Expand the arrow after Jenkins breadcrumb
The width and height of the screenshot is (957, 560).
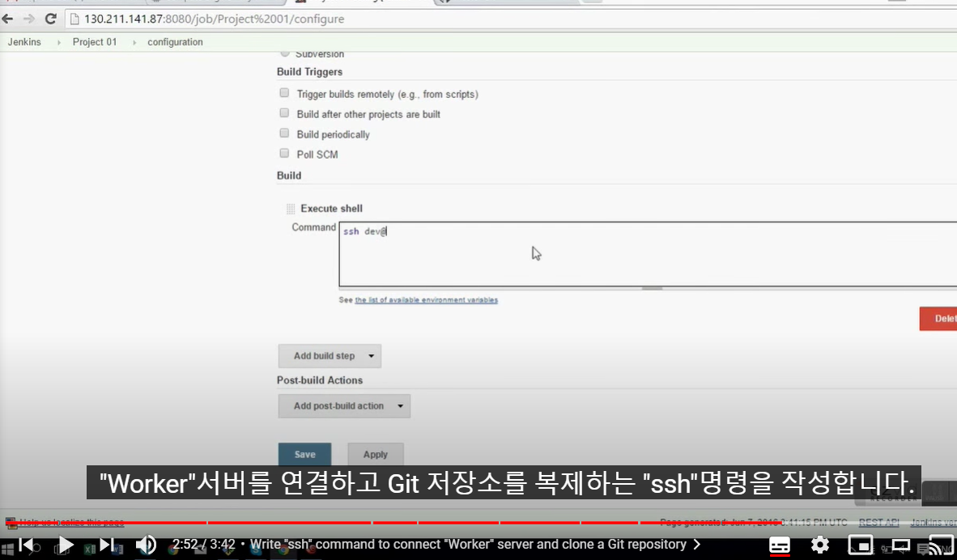click(x=58, y=43)
